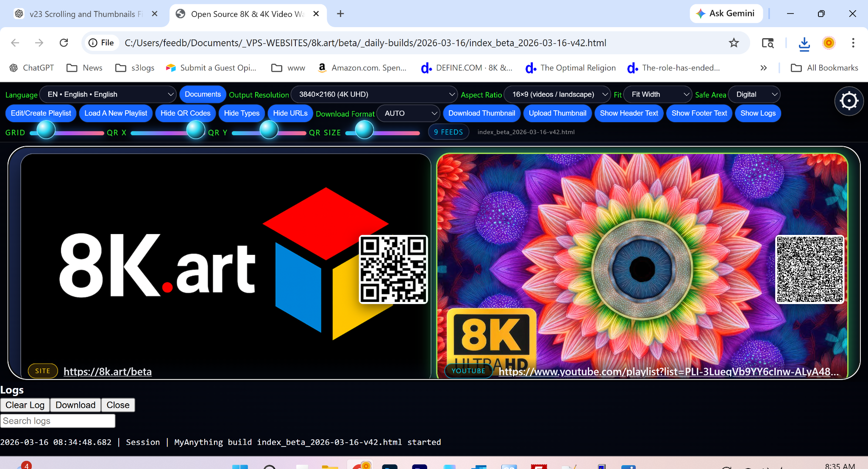
Task: Click Upload Thumbnail
Action: [x=558, y=113]
